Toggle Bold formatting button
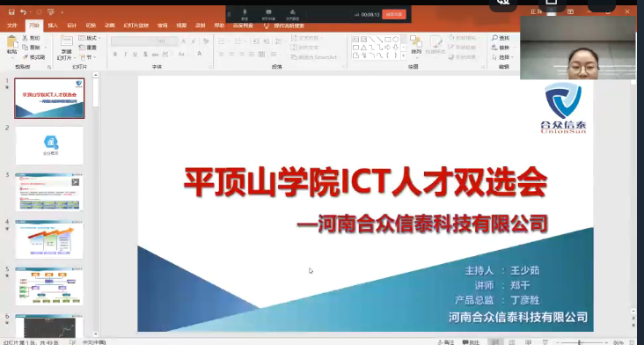 point(115,55)
